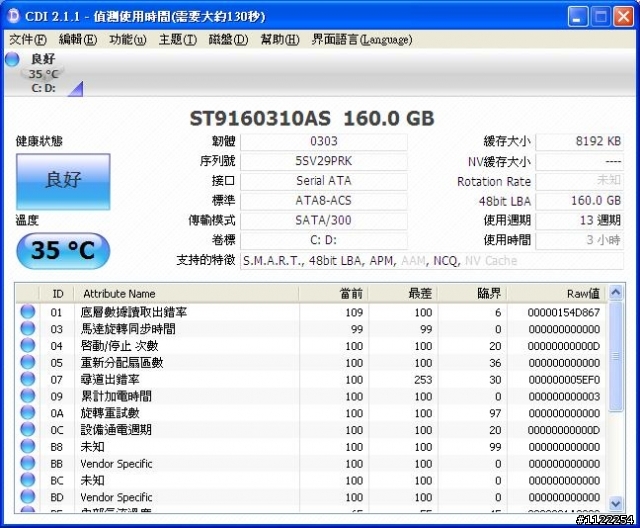Click raw value 000000005EF0
The height and width of the screenshot is (528, 640).
[564, 380]
